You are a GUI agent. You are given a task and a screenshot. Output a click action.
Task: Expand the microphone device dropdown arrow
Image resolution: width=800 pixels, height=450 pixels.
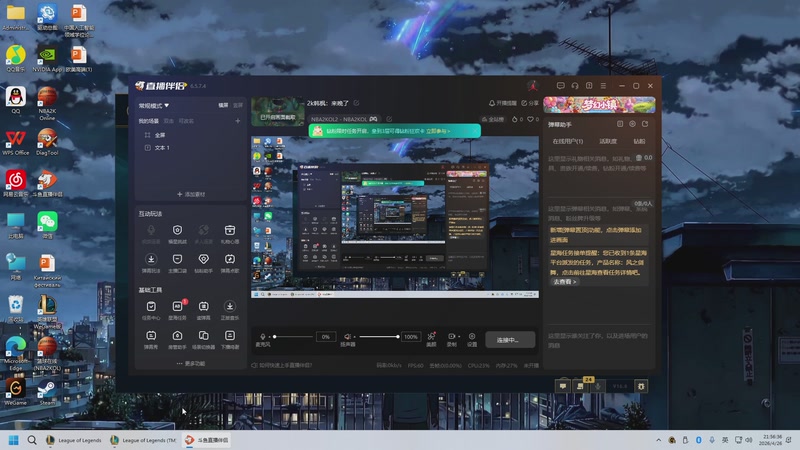tap(269, 337)
